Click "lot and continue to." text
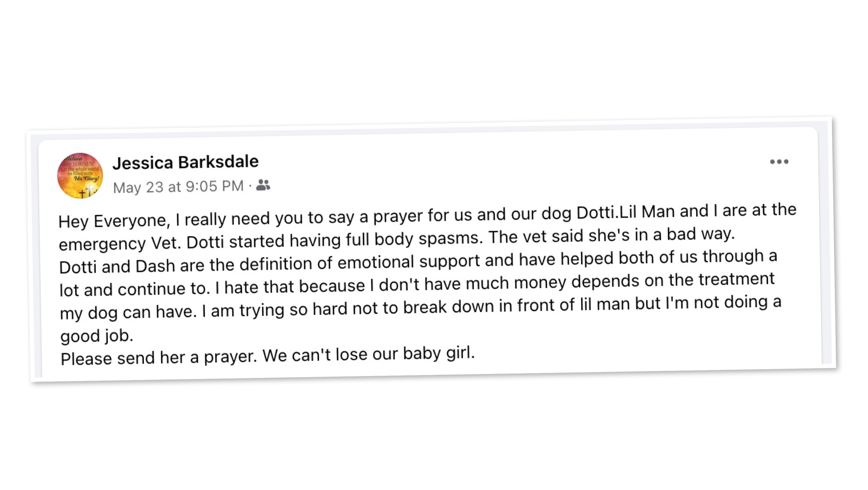The height and width of the screenshot is (490, 868). pos(135,289)
